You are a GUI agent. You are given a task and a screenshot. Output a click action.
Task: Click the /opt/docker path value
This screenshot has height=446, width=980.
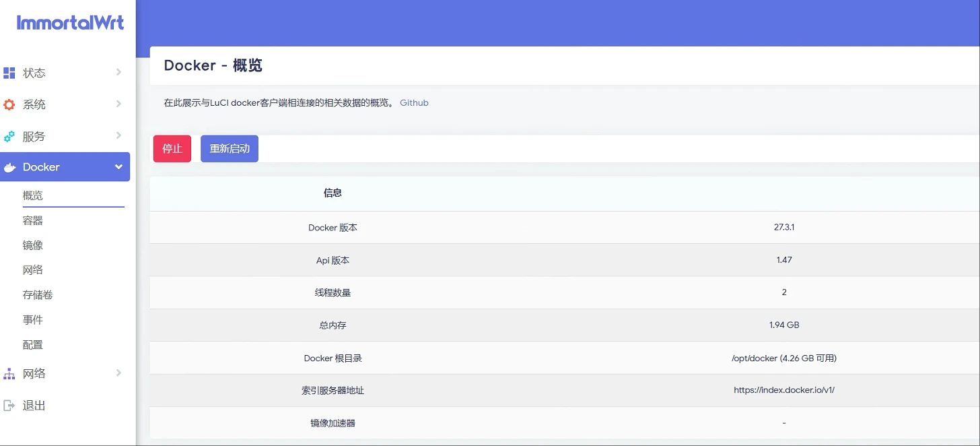tap(784, 358)
